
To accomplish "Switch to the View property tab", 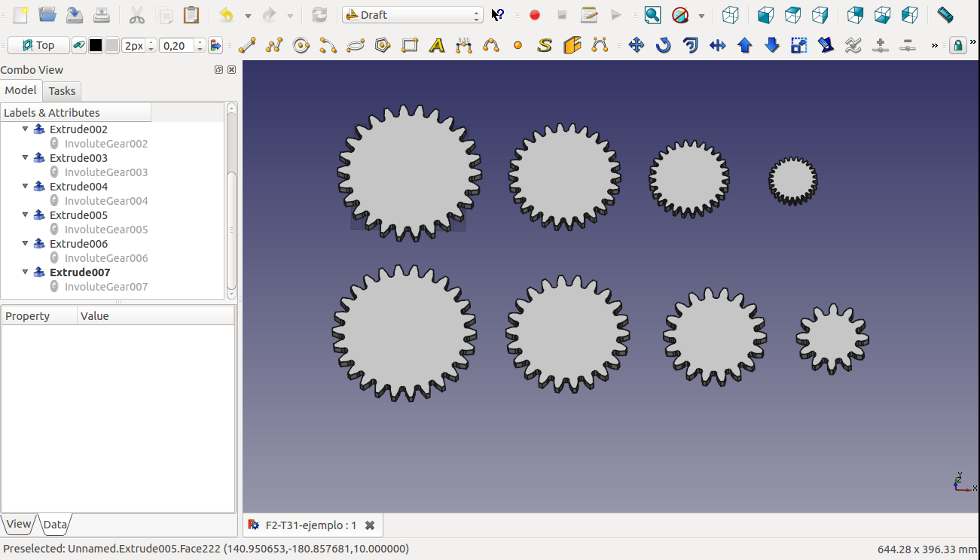I will tap(19, 525).
